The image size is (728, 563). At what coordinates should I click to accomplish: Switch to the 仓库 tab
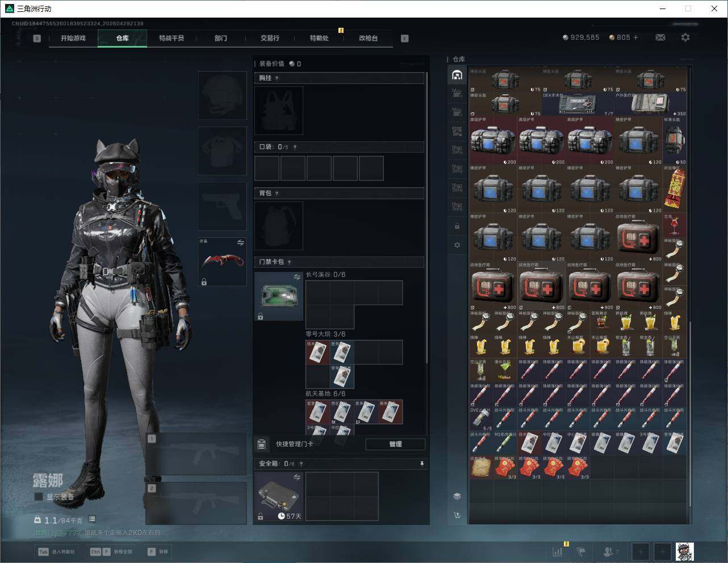123,38
